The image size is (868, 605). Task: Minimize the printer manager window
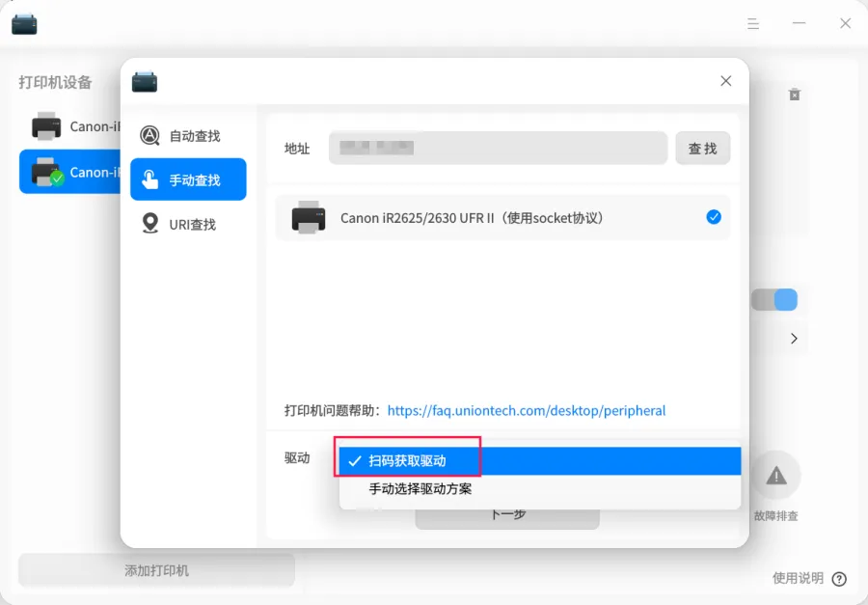(x=799, y=23)
